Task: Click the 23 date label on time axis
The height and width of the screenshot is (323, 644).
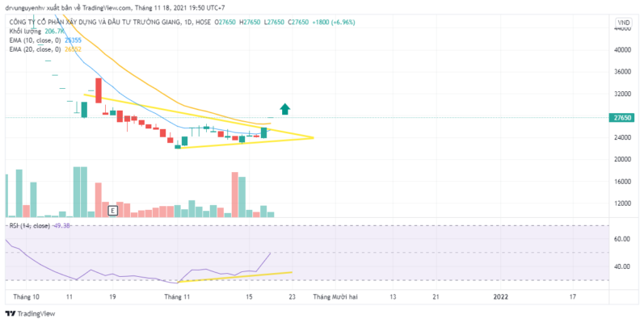Action: [292, 296]
